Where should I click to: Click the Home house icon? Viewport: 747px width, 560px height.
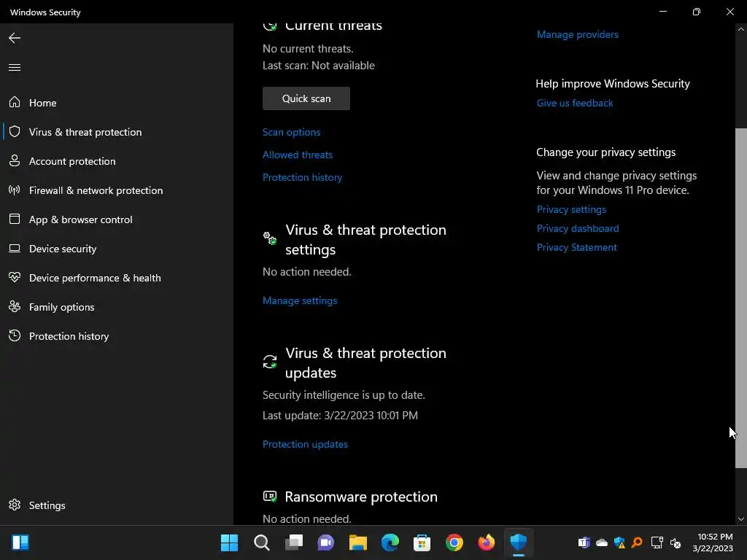(15, 102)
